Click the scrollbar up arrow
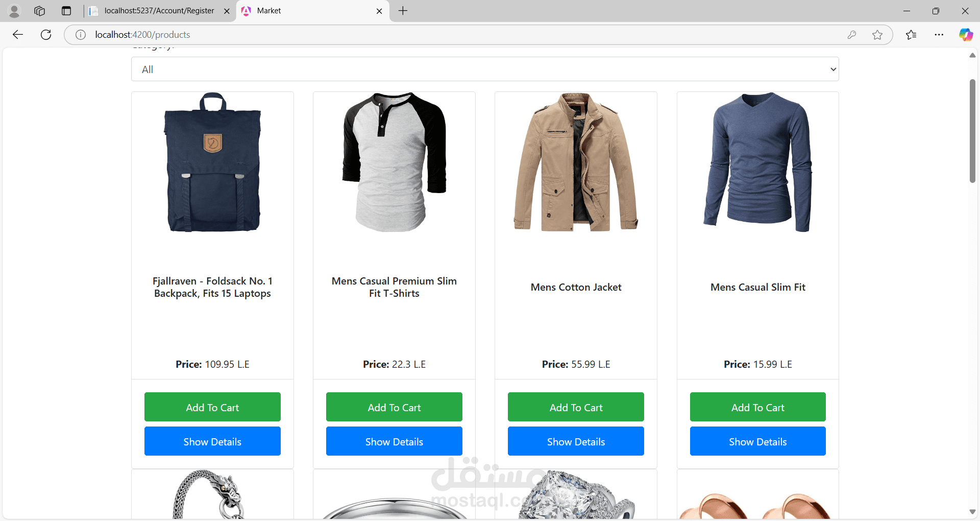This screenshot has height=521, width=980. (x=972, y=55)
